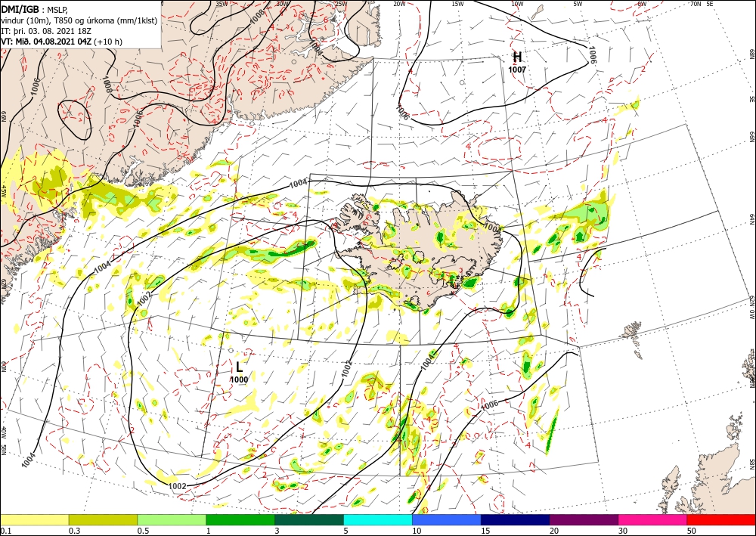Click the '25W' longitude label
Viewport: 756px width, 536px height.
coord(340,4)
